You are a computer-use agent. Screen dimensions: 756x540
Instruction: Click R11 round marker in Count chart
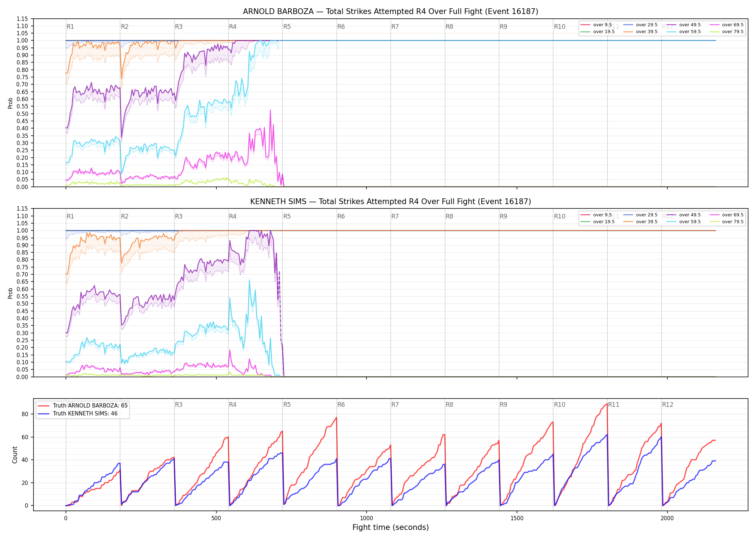point(614,405)
